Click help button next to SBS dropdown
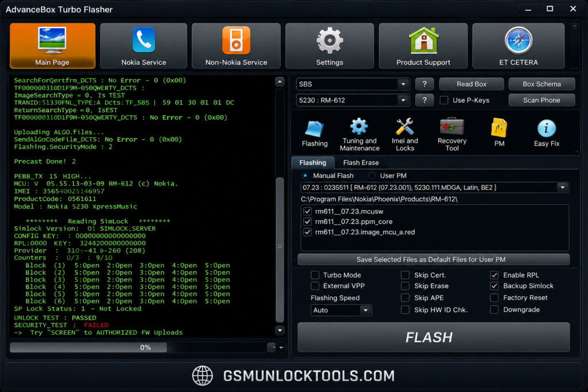This screenshot has height=392, width=588. 424,84
